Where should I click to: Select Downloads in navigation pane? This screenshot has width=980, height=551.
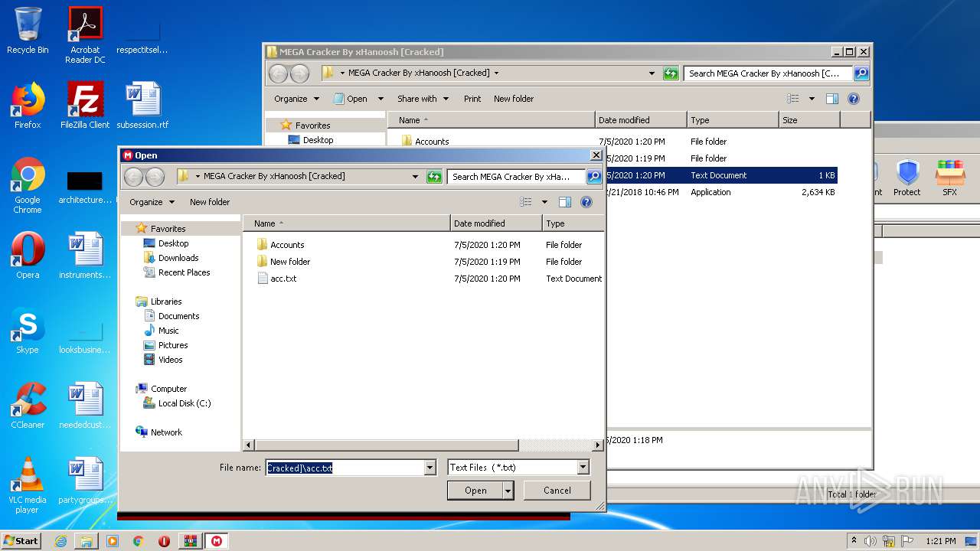click(178, 258)
